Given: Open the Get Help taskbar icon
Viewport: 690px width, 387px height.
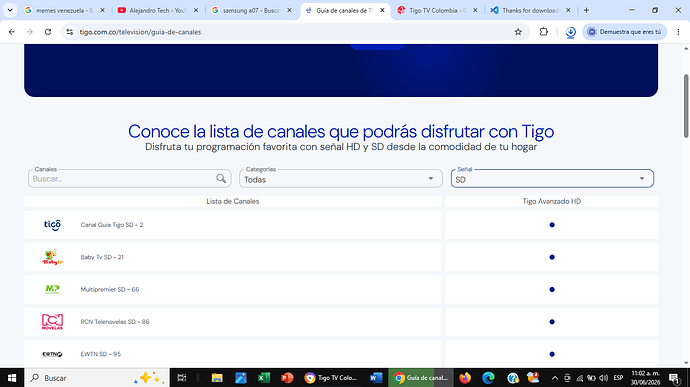Looking at the screenshot, I should click(x=513, y=378).
